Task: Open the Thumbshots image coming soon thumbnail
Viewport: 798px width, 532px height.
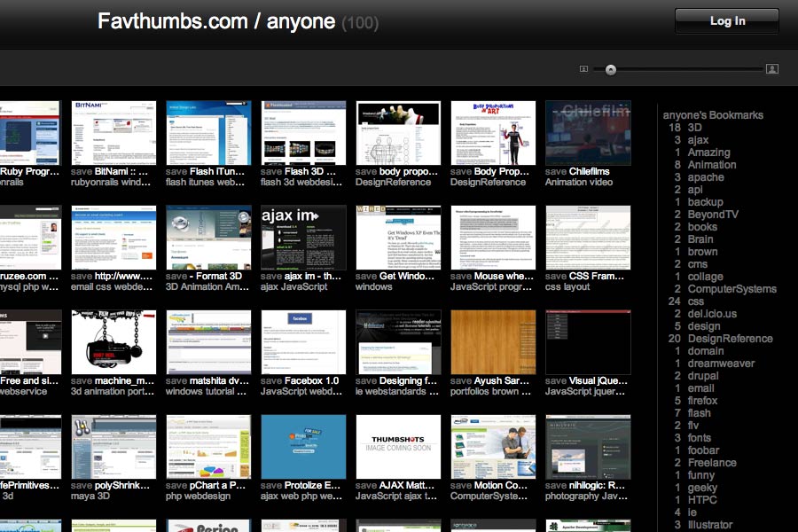Action: 398,447
